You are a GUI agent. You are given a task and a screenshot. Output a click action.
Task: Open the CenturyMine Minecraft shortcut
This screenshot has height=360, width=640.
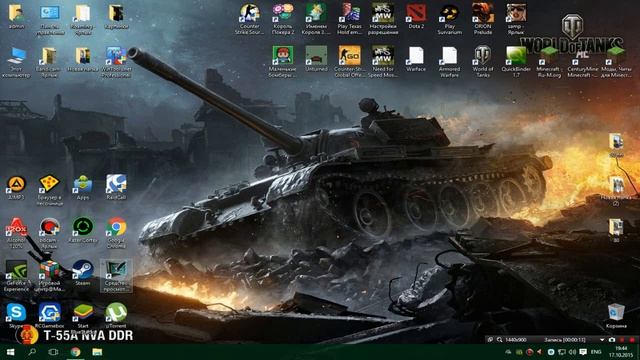(582, 62)
